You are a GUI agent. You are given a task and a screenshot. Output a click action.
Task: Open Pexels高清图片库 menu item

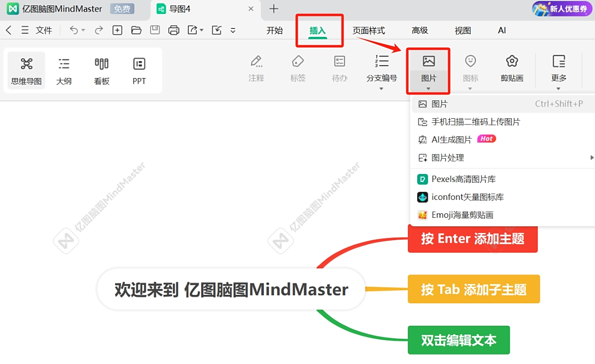coord(503,179)
